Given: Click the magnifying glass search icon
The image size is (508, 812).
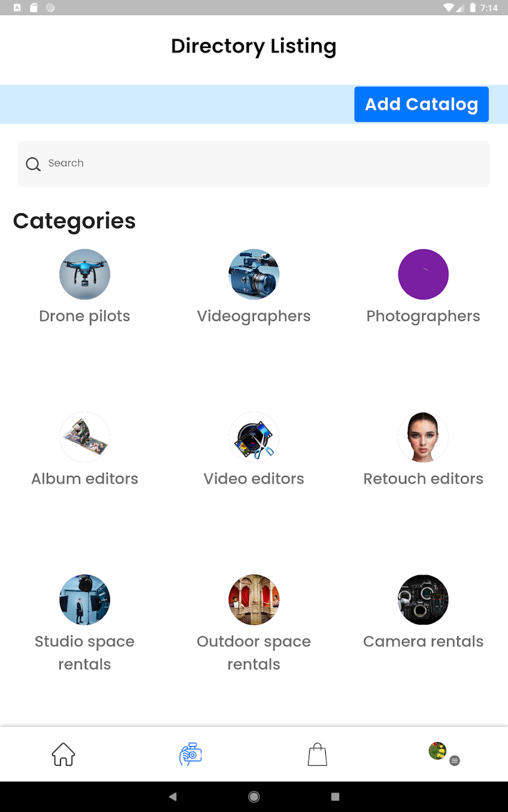Looking at the screenshot, I should (33, 164).
